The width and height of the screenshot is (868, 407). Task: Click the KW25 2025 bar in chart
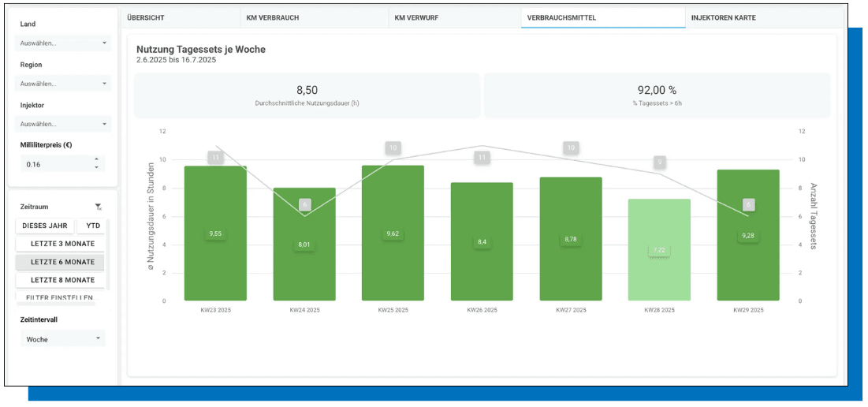[x=393, y=233]
